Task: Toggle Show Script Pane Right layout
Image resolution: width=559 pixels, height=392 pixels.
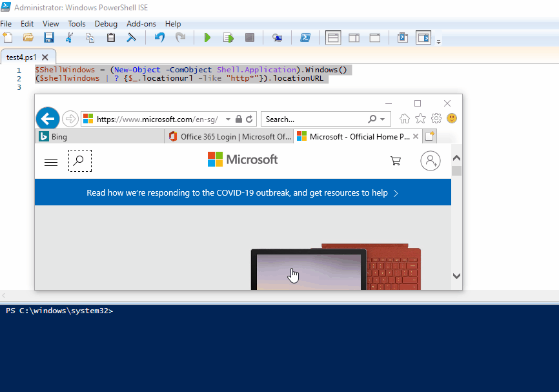Action: [354, 37]
